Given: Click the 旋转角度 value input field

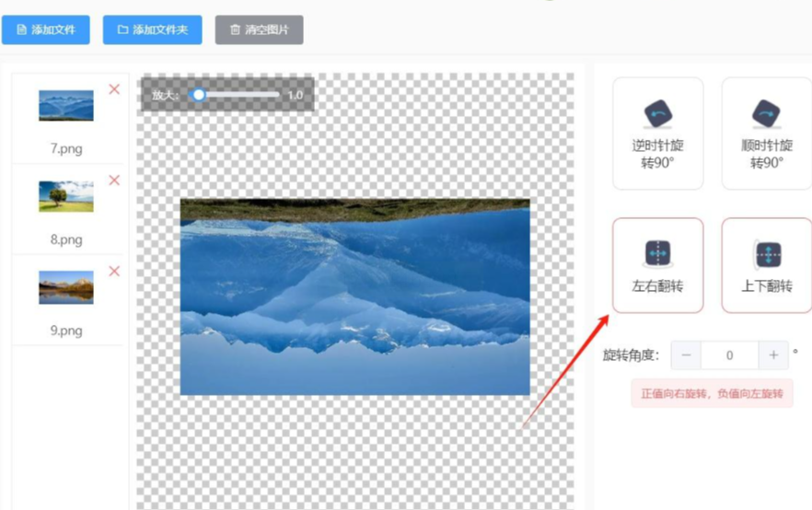Looking at the screenshot, I should pos(730,355).
